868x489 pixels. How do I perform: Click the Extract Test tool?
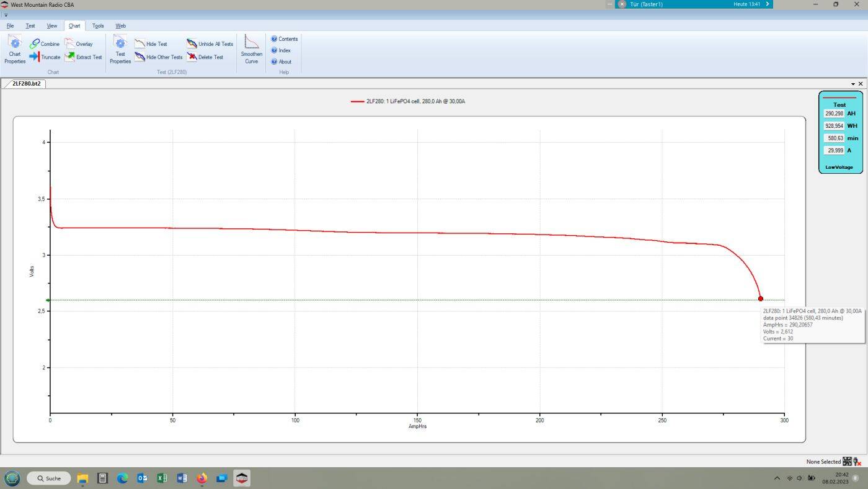(x=83, y=57)
